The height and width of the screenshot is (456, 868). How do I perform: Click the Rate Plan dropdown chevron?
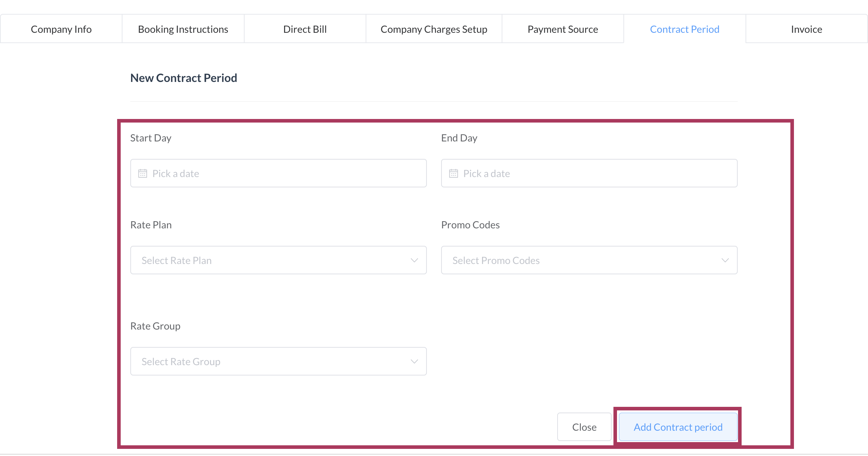point(414,260)
